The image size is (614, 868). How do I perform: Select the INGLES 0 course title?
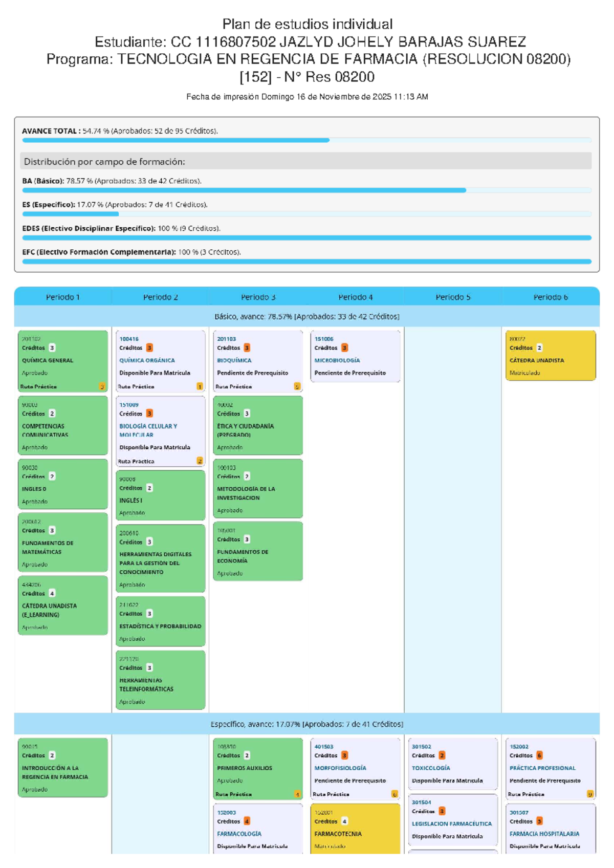pos(34,489)
